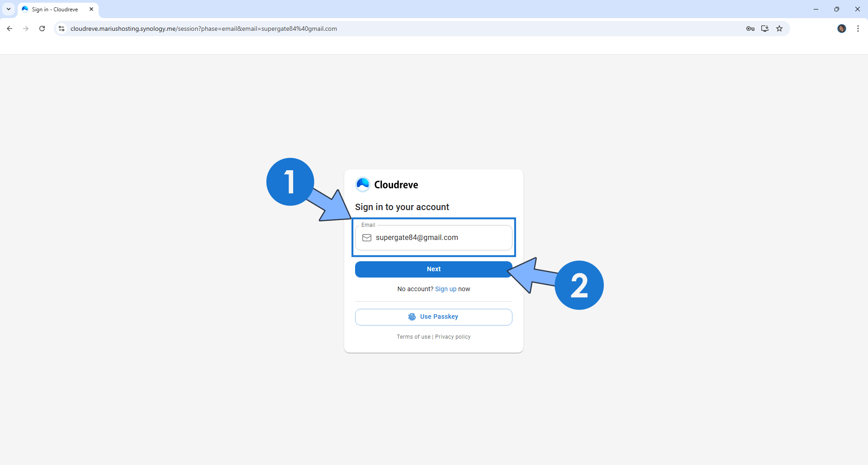Click the Cloudreve brand name text
This screenshot has height=465, width=868.
(x=396, y=185)
